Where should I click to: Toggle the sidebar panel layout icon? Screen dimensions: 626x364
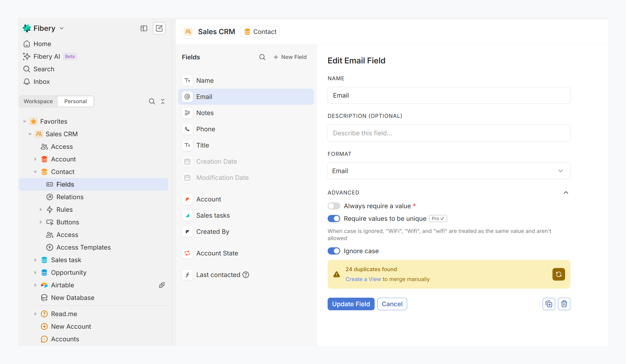[144, 28]
